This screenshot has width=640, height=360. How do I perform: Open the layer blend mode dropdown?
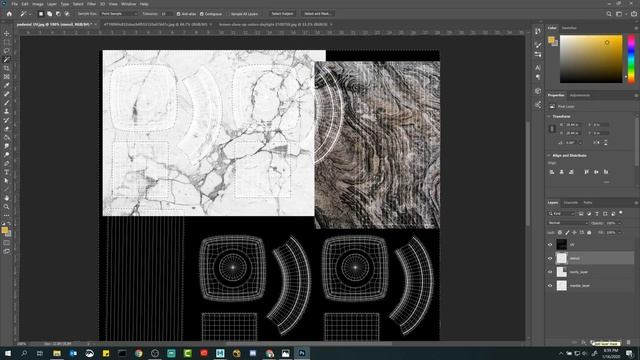(x=568, y=223)
